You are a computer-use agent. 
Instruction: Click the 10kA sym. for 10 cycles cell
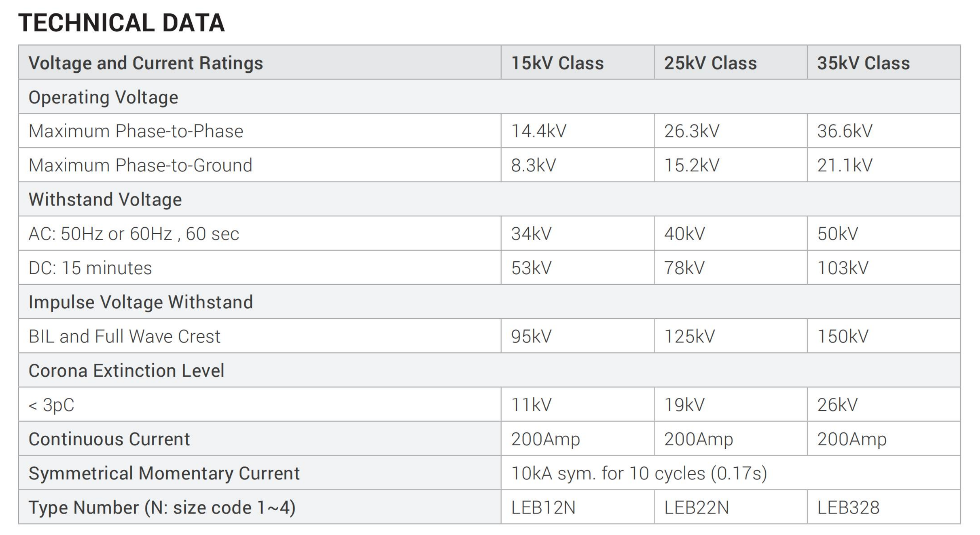click(639, 474)
